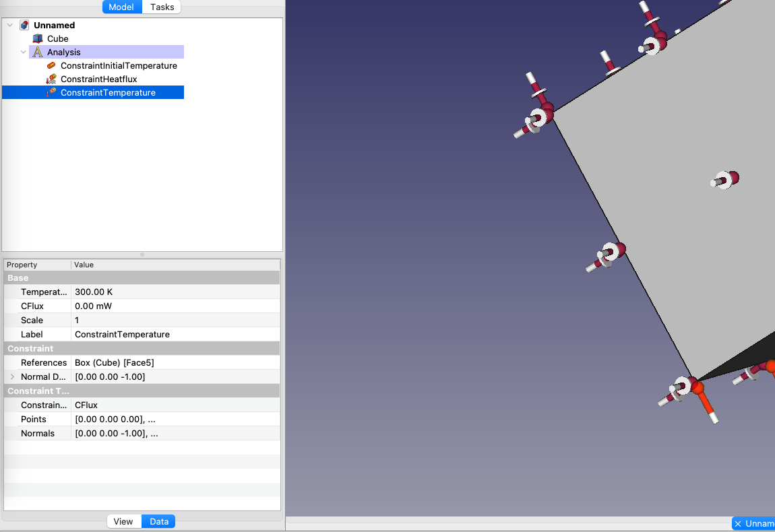Select the Cube box icon in the tree
The width and height of the screenshot is (775, 532).
coord(37,38)
